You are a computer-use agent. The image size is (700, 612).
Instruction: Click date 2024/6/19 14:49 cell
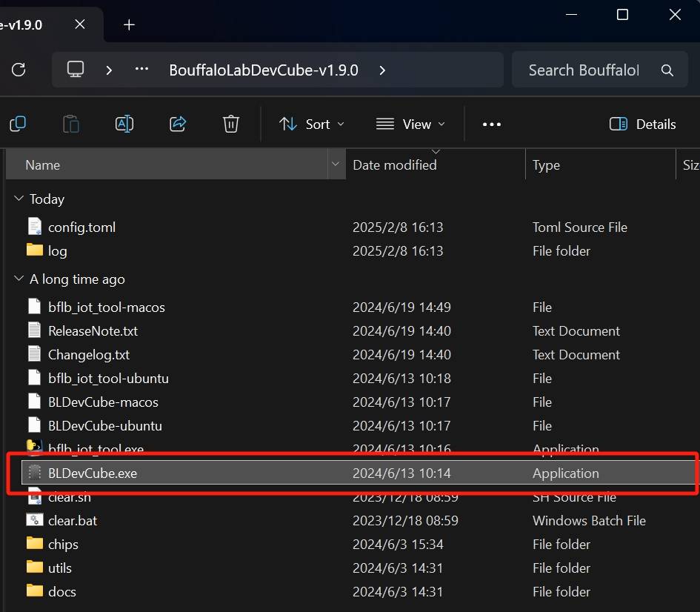tap(401, 307)
